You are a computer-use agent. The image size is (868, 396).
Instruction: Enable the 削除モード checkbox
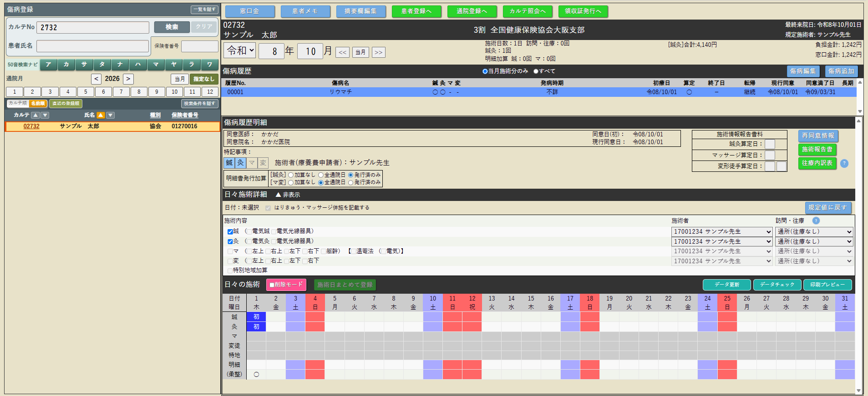(272, 285)
